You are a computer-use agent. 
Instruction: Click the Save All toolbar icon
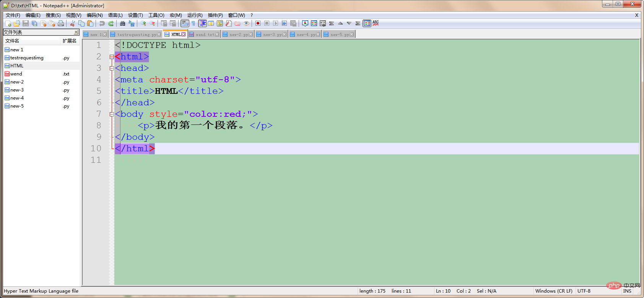pyautogui.click(x=34, y=23)
